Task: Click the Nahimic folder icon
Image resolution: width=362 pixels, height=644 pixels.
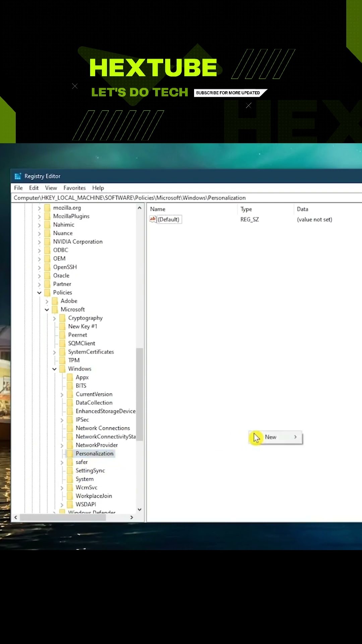Action: (x=47, y=225)
